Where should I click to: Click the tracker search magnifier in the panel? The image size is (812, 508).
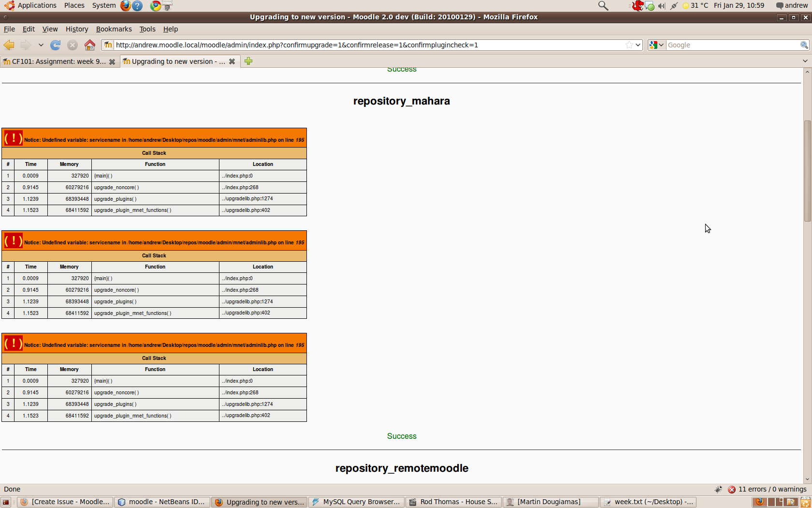tap(603, 6)
